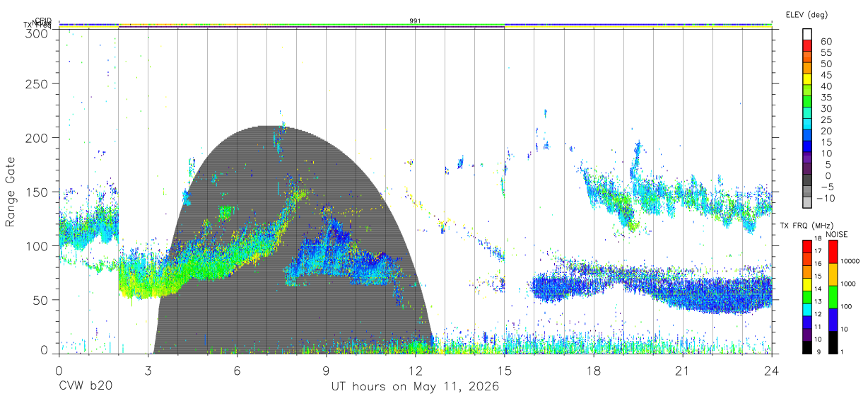Click the 200 tick on Range Gate axis

pyautogui.click(x=37, y=138)
